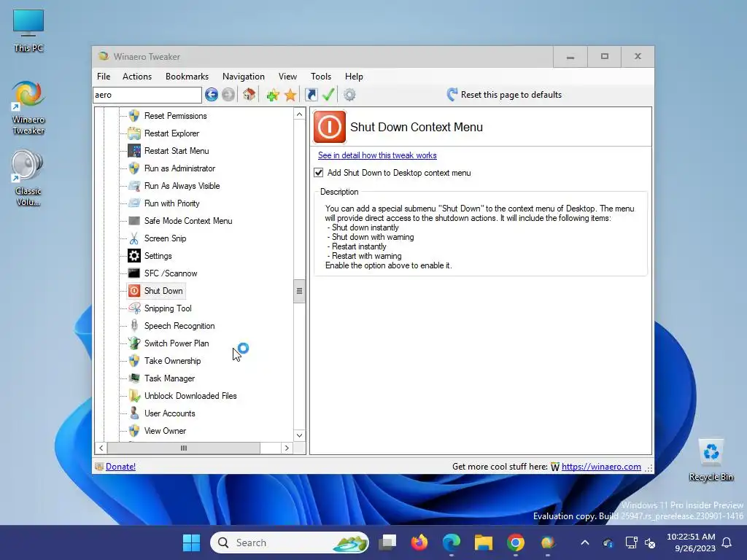Screen dimensions: 747x560
Task: Open the File menu
Action: pyautogui.click(x=104, y=76)
